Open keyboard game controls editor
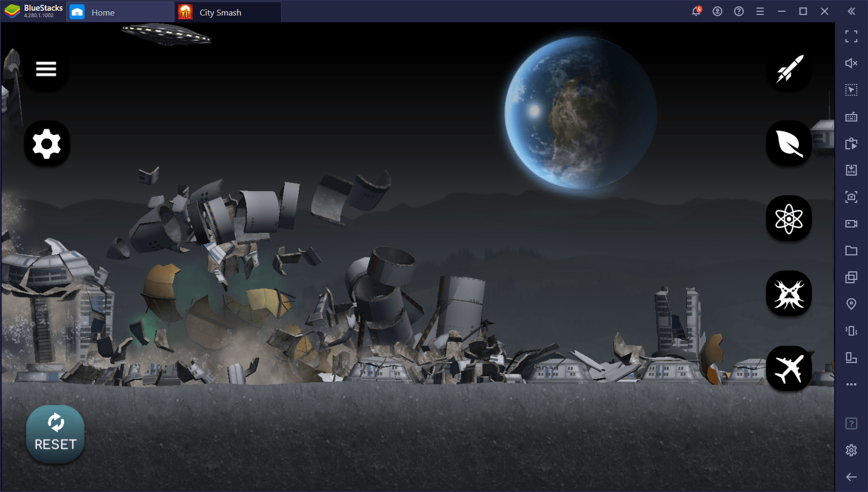The height and width of the screenshot is (492, 868). tap(851, 117)
